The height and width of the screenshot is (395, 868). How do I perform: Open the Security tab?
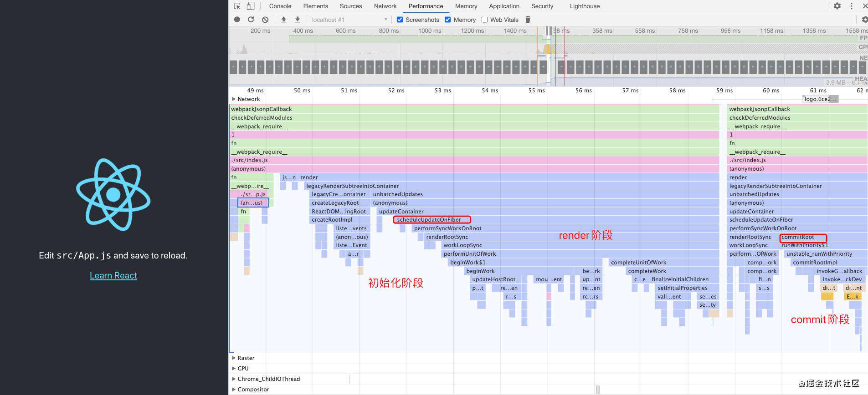pos(542,6)
